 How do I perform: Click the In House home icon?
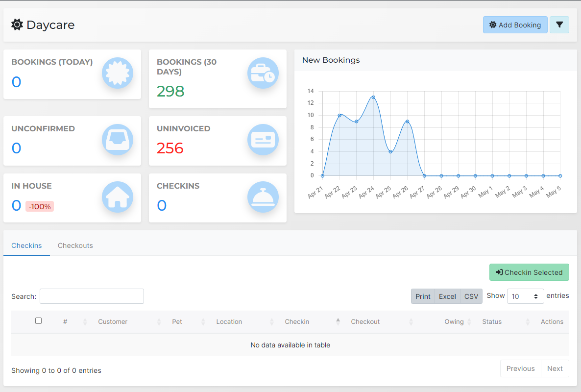coord(118,197)
